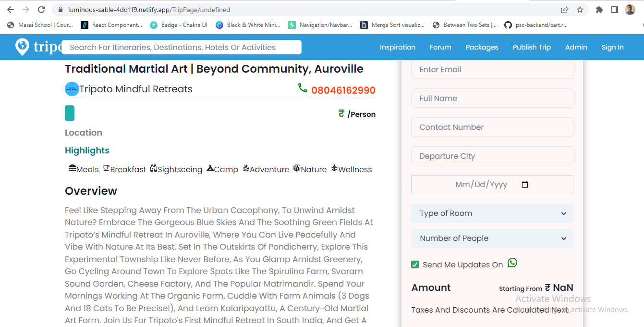Screen dimensions: 644x327
Task: Open the Chrome profile avatar
Action: tap(630, 10)
